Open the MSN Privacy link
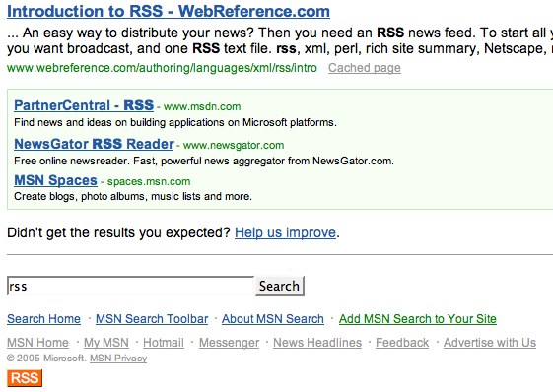 tap(118, 359)
